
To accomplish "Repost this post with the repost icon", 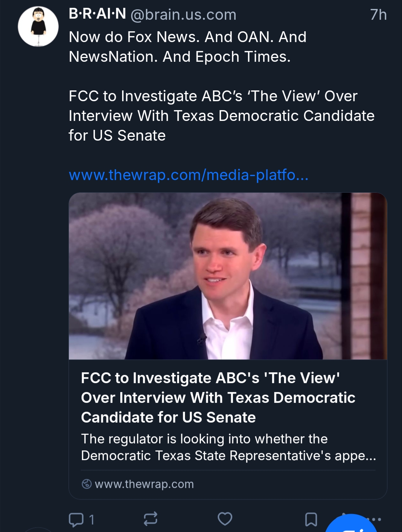I will click(150, 519).
